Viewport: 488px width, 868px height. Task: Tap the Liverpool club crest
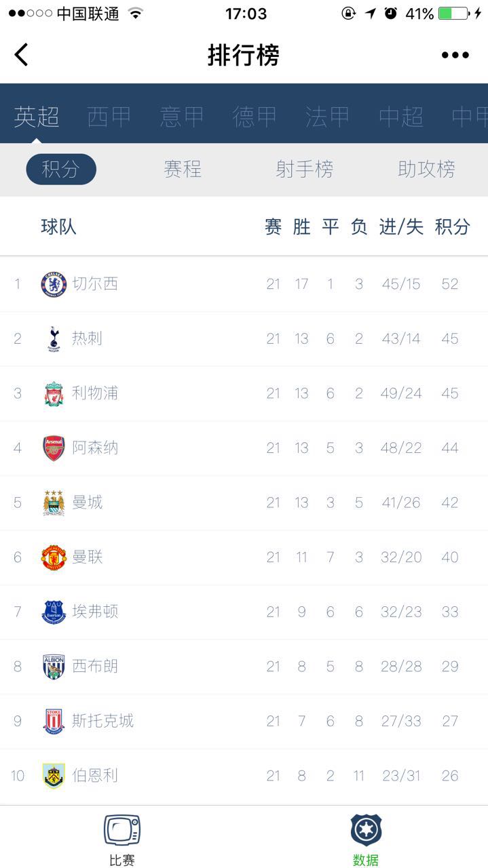[x=54, y=393]
